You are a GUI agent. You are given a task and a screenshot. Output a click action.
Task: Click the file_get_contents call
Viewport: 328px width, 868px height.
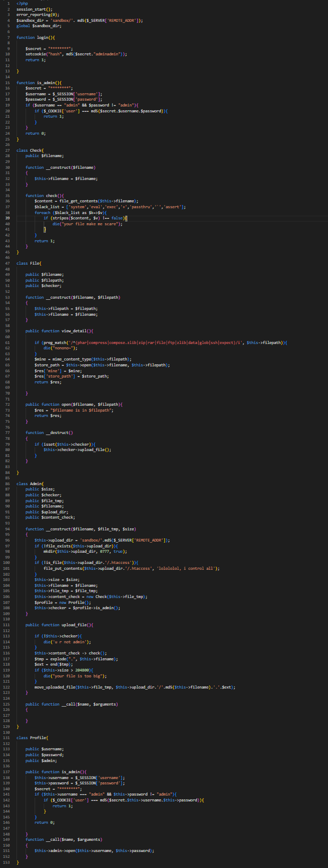[78, 201]
